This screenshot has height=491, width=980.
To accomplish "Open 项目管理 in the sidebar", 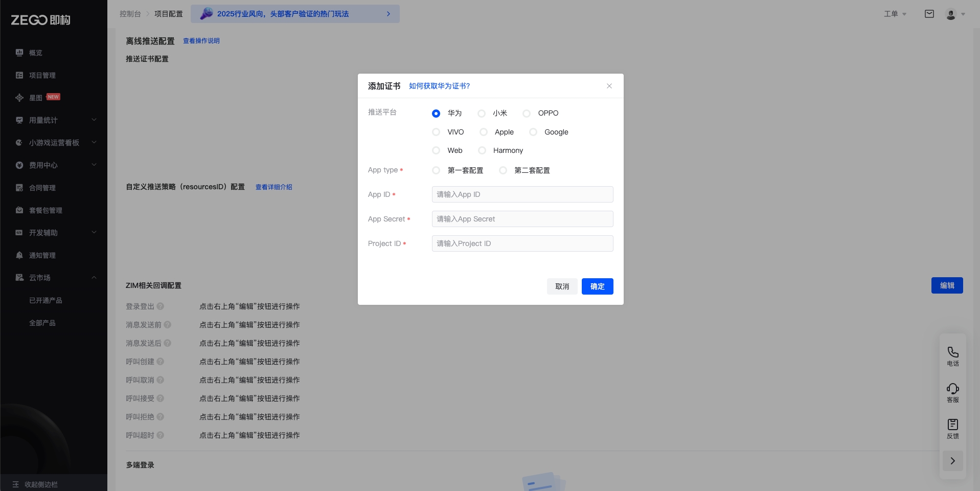I will (42, 75).
